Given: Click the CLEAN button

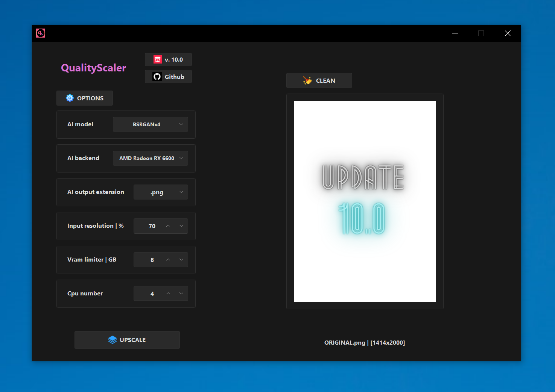Looking at the screenshot, I should (x=319, y=80).
